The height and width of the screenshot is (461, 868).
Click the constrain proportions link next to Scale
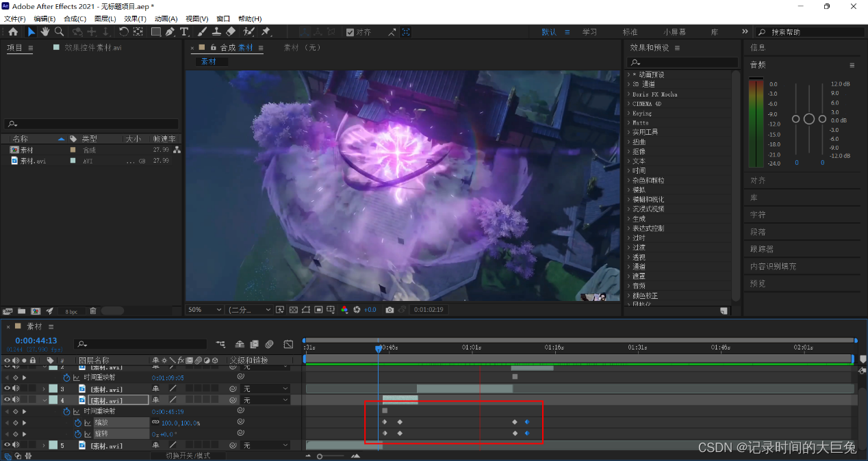coord(155,423)
